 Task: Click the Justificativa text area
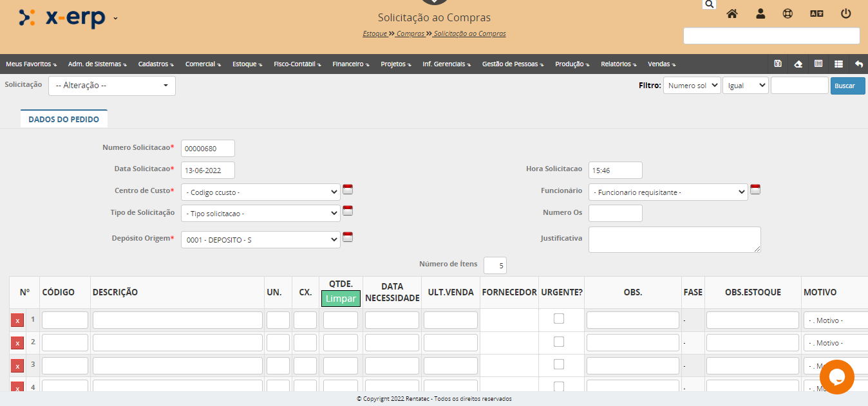point(674,239)
